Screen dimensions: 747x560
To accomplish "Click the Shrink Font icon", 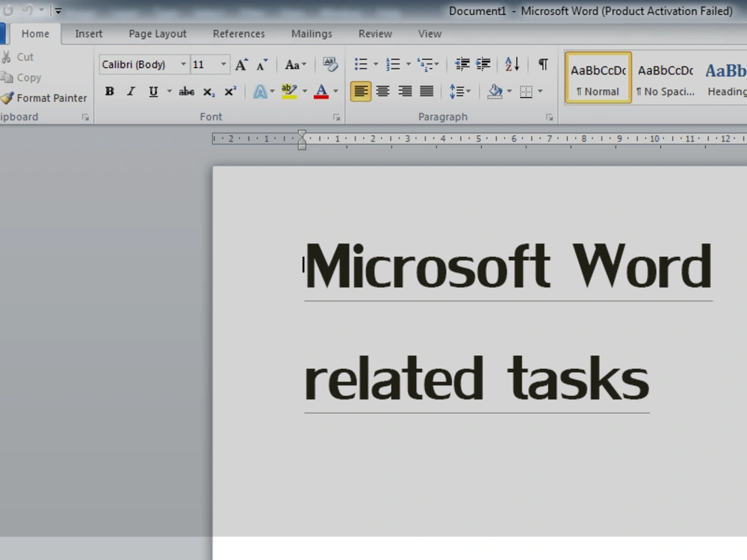I will pos(262,64).
